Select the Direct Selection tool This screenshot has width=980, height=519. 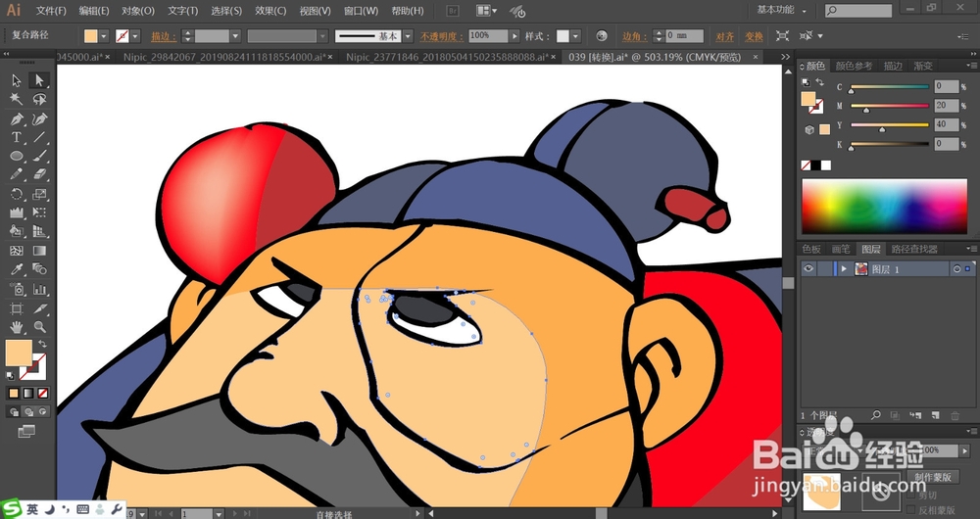(x=39, y=80)
